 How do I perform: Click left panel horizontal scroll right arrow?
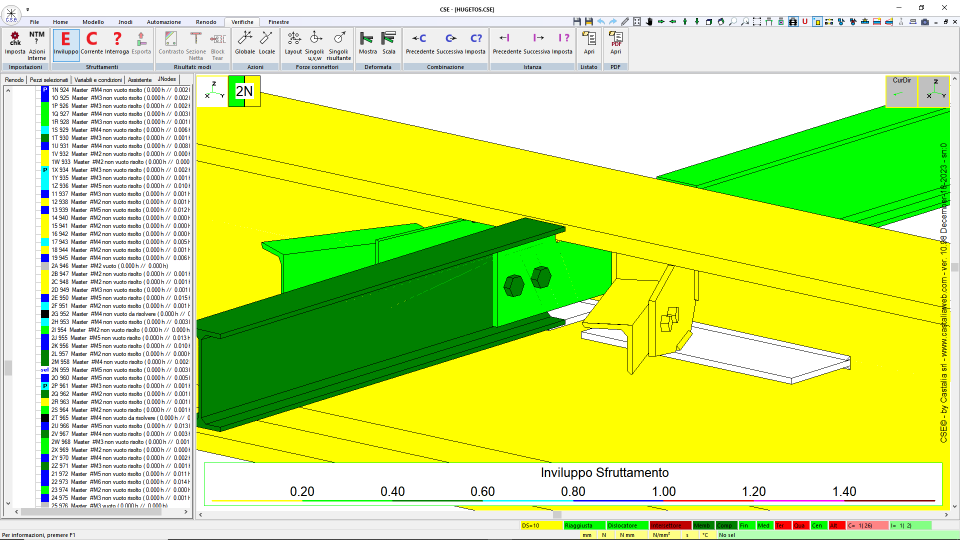click(186, 512)
